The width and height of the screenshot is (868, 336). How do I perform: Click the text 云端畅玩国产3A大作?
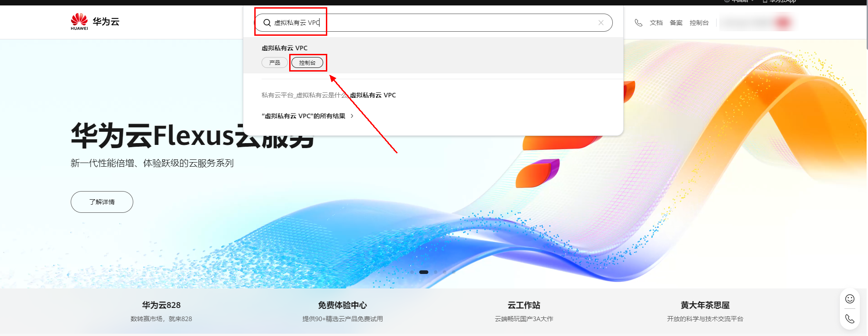click(x=524, y=319)
